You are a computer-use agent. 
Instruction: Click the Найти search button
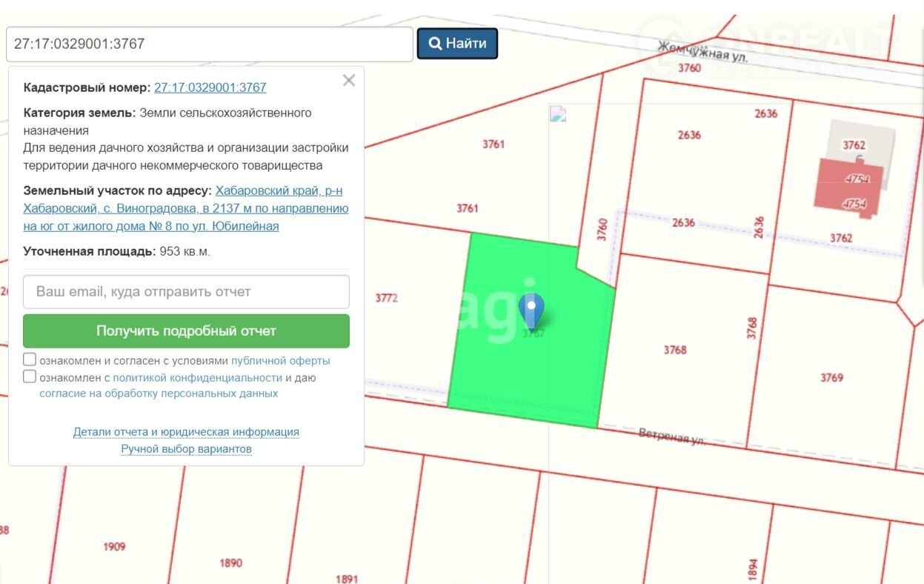(x=457, y=44)
